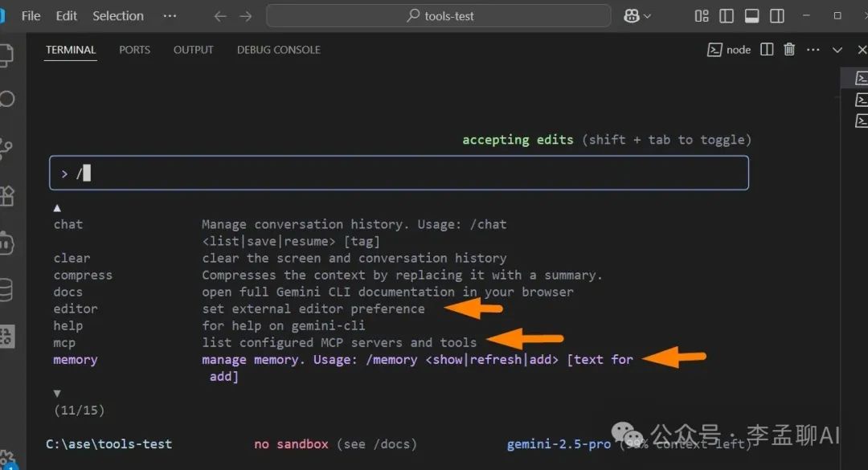868x470 pixels.
Task: Click the (11/15) counter text
Action: [x=79, y=411]
